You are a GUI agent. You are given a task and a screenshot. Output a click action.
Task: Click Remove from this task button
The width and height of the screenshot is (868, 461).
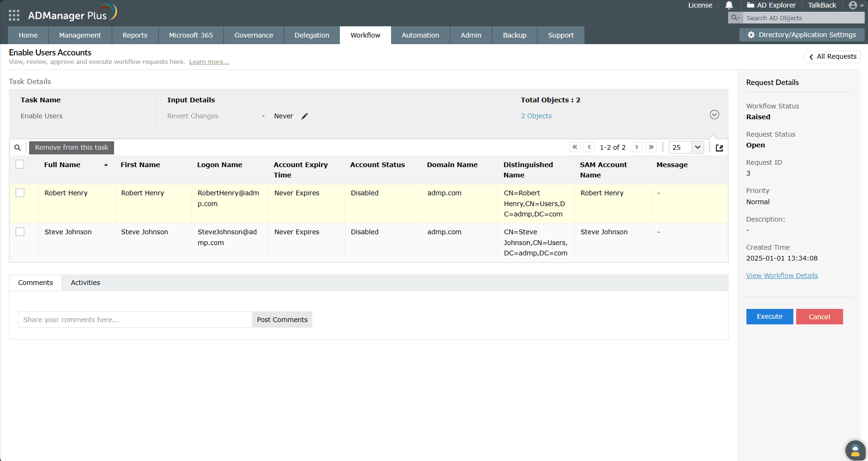click(x=72, y=147)
